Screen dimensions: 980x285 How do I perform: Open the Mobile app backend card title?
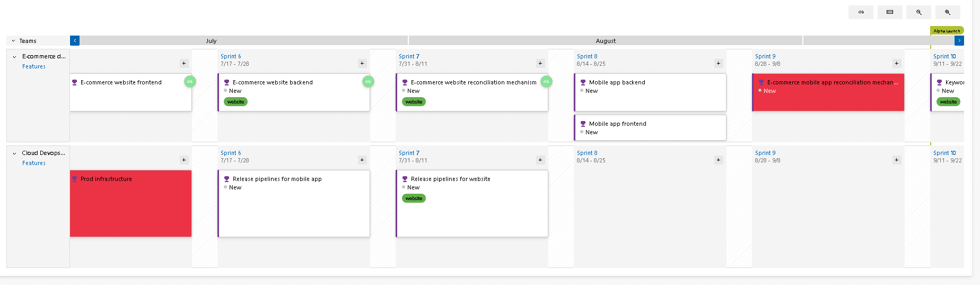pyautogui.click(x=617, y=82)
